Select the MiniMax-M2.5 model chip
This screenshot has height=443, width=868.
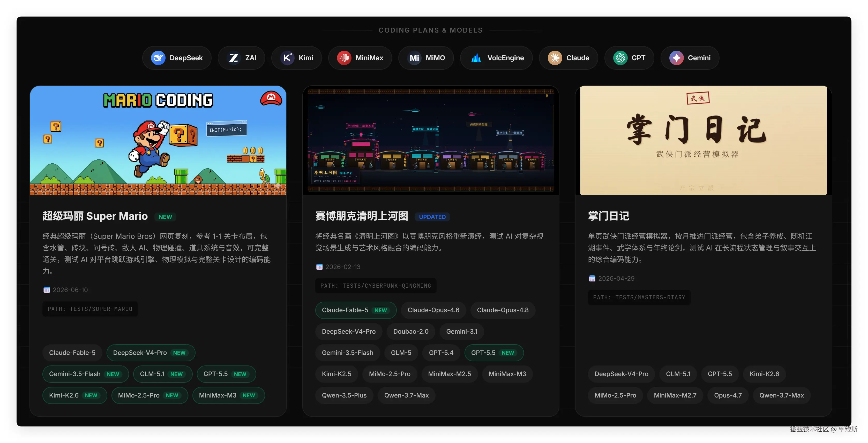[x=450, y=374]
